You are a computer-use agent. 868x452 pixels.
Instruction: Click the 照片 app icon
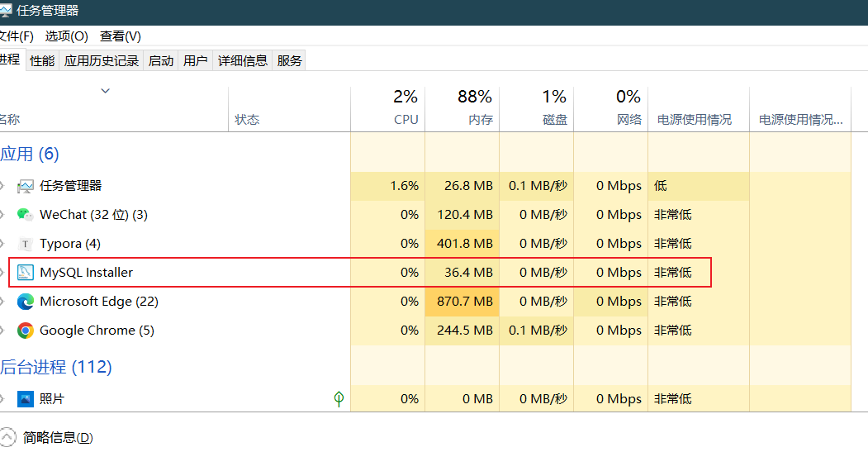point(26,399)
